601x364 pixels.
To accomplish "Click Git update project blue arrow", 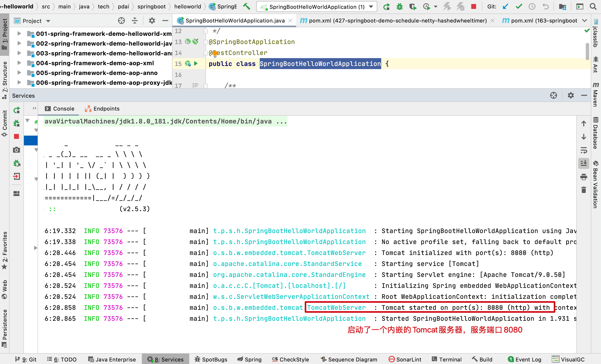I will (506, 7).
